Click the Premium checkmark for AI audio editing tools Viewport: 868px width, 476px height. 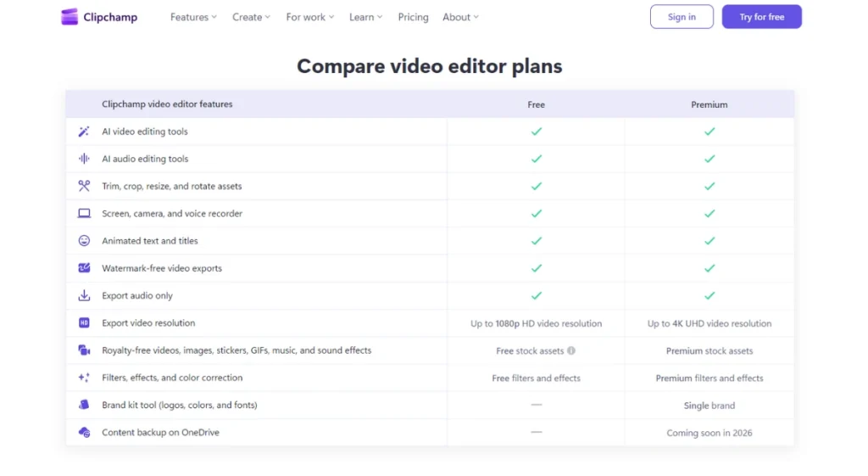(x=709, y=159)
